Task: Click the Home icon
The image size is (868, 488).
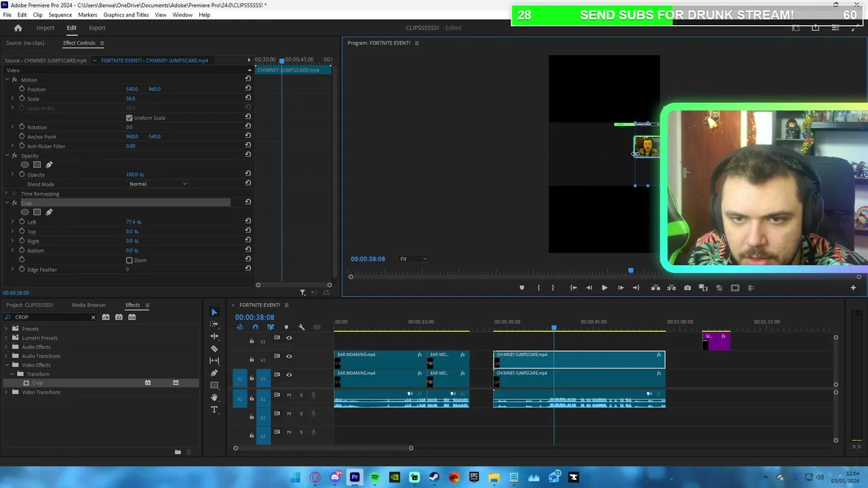Action: tap(18, 28)
